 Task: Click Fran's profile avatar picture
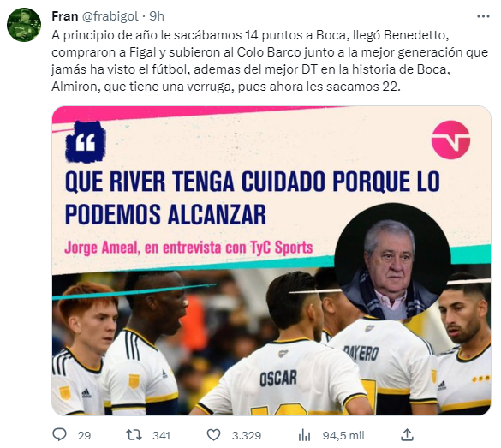24,25
